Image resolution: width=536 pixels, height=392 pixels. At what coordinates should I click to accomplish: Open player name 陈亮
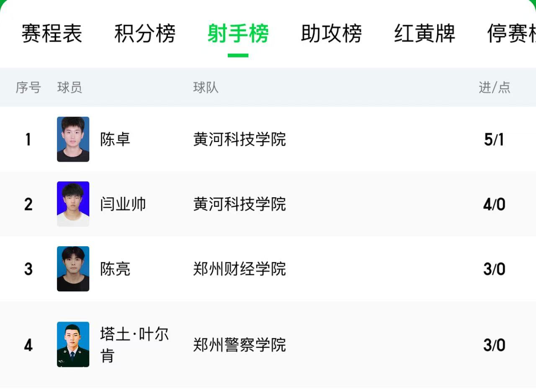pos(115,269)
